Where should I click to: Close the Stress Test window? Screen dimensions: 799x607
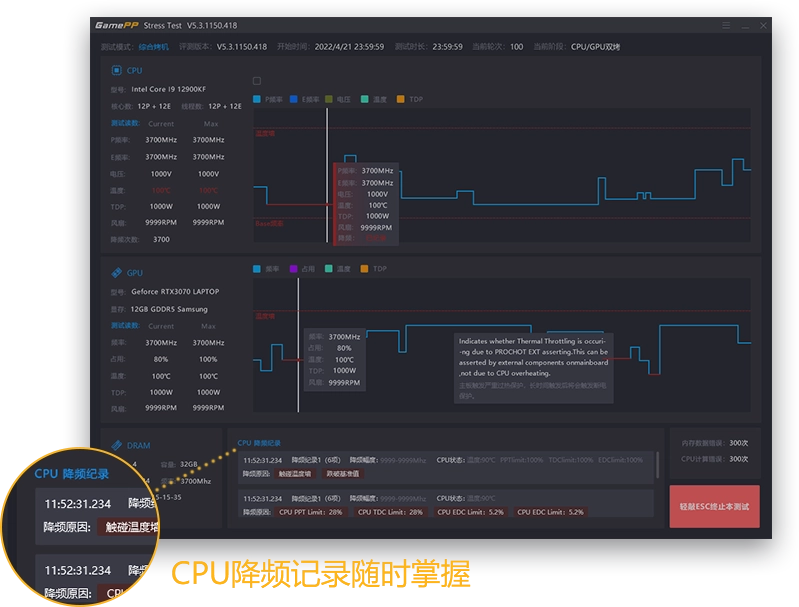[763, 25]
